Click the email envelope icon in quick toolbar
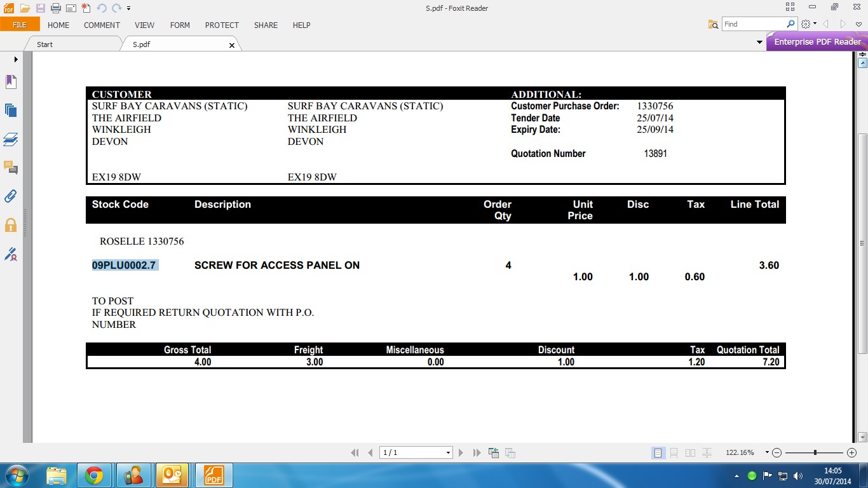Image resolution: width=868 pixels, height=488 pixels. tap(71, 8)
